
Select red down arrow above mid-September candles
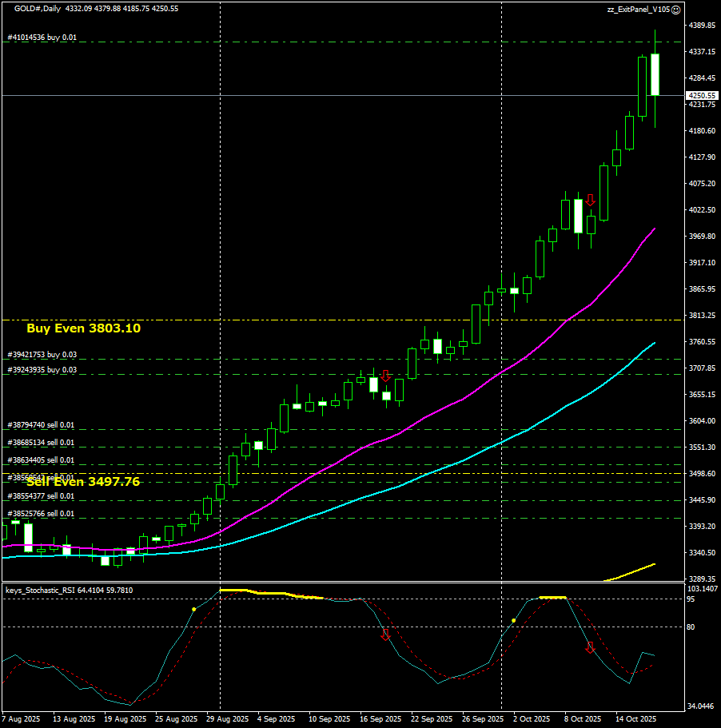[385, 376]
